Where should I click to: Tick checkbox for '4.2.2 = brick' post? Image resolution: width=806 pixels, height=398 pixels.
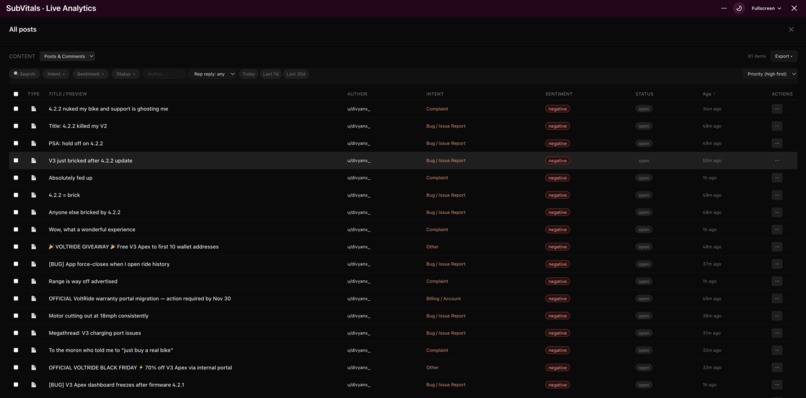tap(16, 195)
